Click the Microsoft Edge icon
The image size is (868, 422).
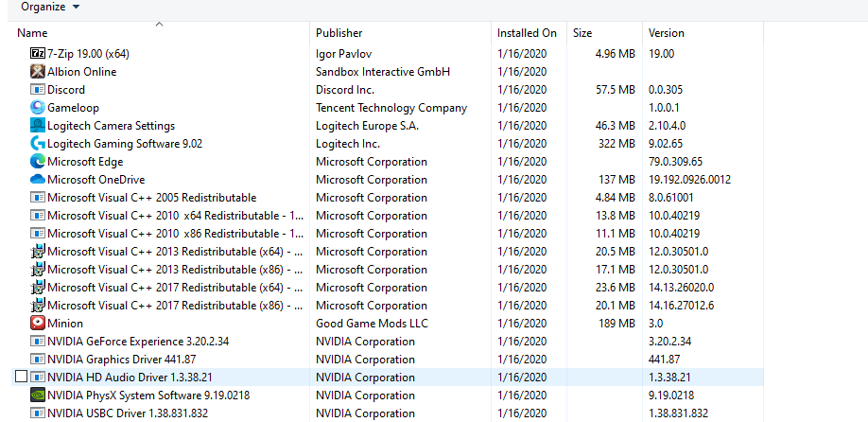click(37, 162)
